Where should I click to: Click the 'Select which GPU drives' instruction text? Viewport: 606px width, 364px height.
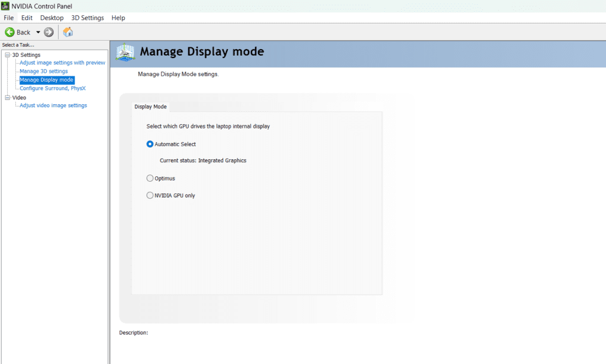[x=208, y=126]
